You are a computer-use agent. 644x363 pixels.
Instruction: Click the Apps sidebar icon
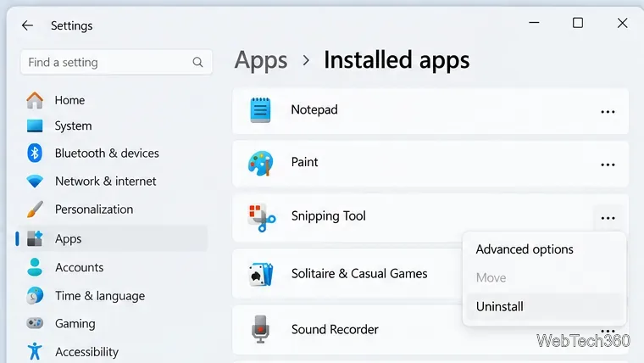click(35, 238)
